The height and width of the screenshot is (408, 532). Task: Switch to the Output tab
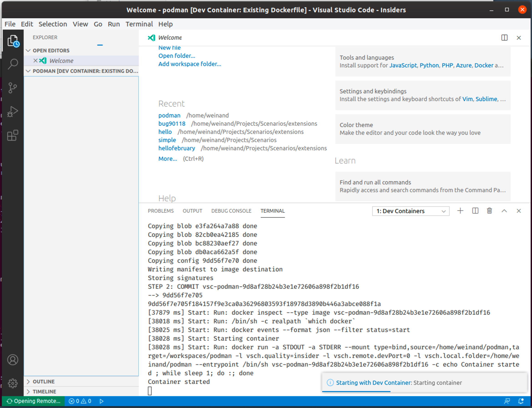pyautogui.click(x=192, y=211)
